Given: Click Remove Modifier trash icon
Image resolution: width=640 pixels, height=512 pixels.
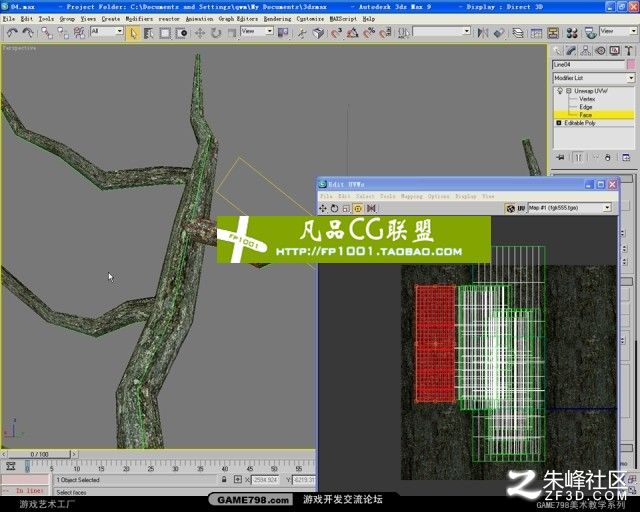Looking at the screenshot, I should click(x=608, y=158).
